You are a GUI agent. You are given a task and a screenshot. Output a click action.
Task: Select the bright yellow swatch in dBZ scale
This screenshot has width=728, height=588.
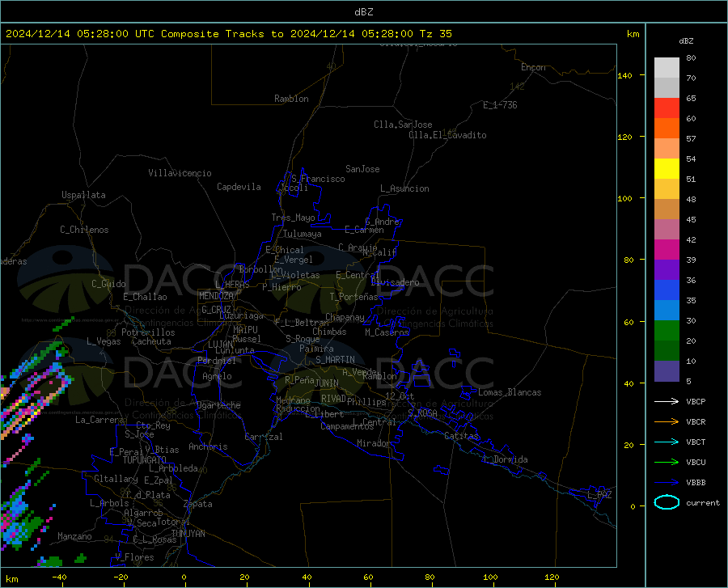(667, 169)
